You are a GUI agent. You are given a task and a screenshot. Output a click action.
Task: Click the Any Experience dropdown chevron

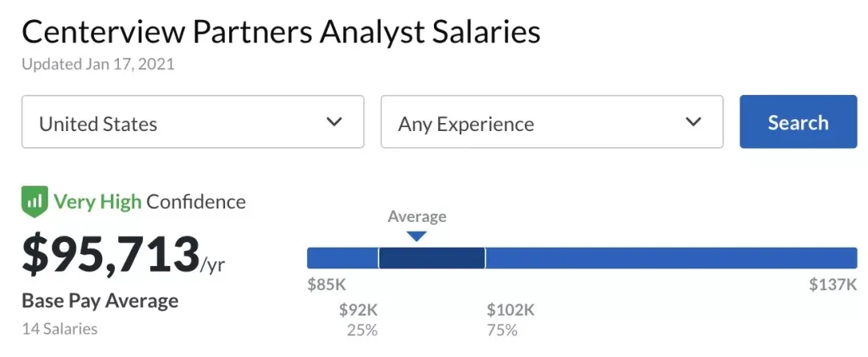[x=693, y=122]
